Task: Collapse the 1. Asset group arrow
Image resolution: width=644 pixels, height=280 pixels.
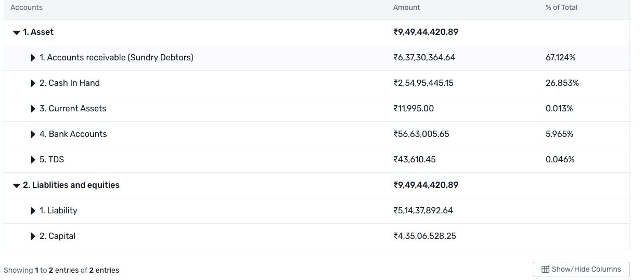Action: (x=17, y=32)
